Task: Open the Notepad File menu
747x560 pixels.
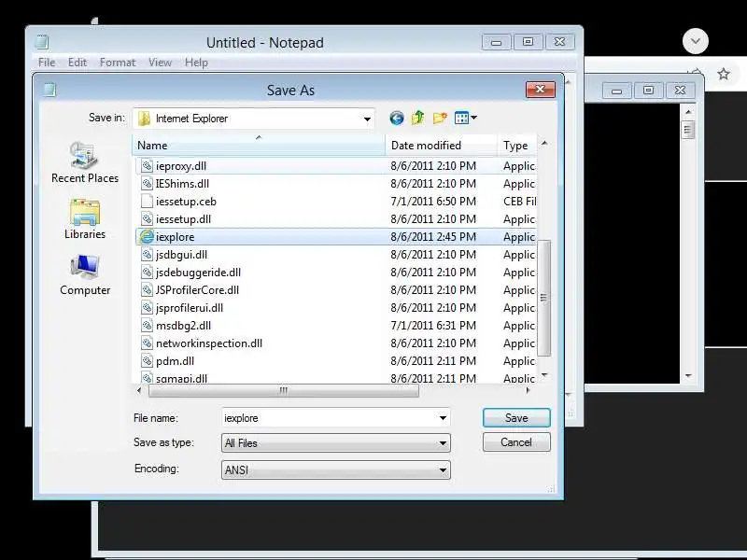Action: [47, 63]
